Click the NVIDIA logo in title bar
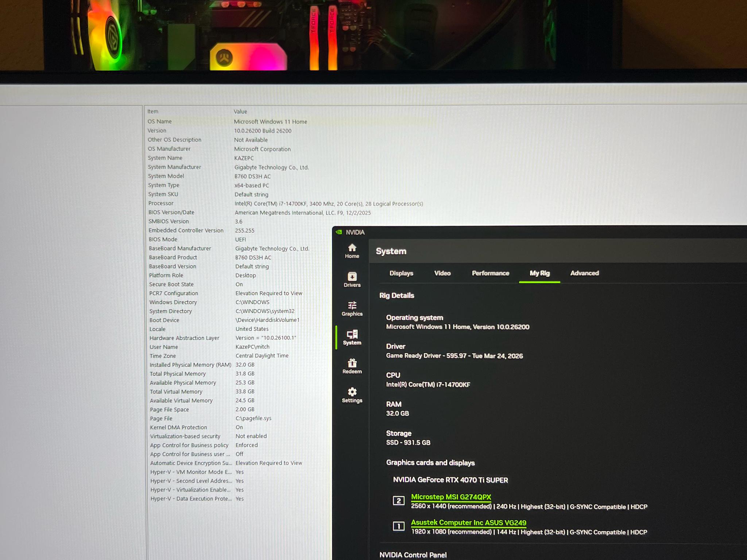The width and height of the screenshot is (747, 560). tap(339, 232)
